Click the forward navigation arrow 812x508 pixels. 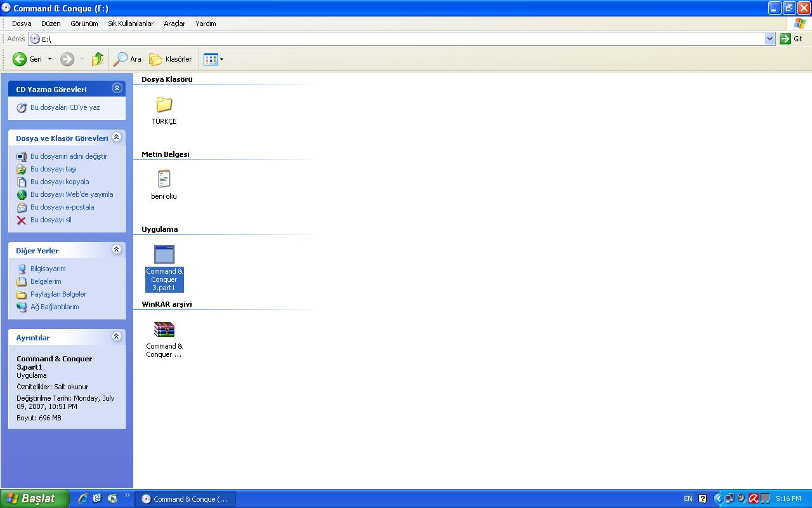pyautogui.click(x=67, y=59)
